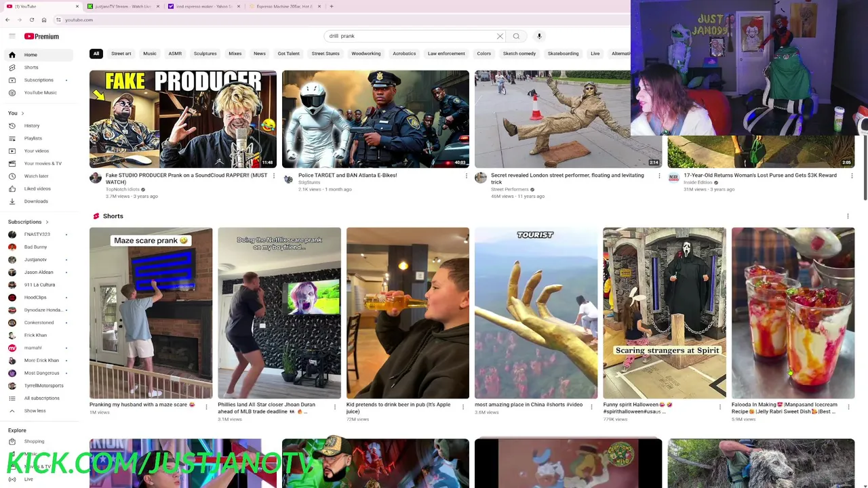Open a new browser tab
The height and width of the screenshot is (488, 868).
331,6
